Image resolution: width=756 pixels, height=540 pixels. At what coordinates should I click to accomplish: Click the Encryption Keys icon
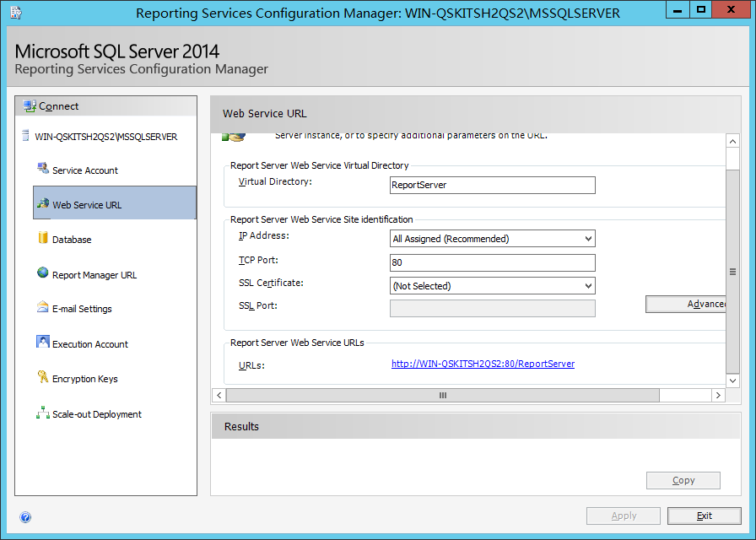(43, 377)
